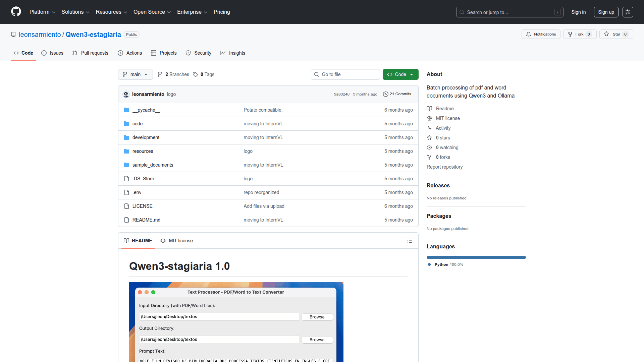644x362 pixels.
Task: Open the green Code dropdown
Action: [400, 74]
